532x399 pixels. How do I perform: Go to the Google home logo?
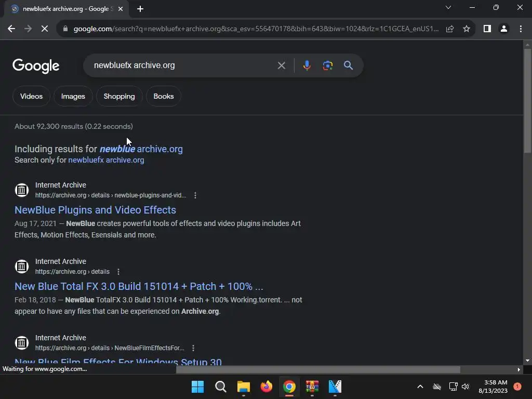click(36, 66)
